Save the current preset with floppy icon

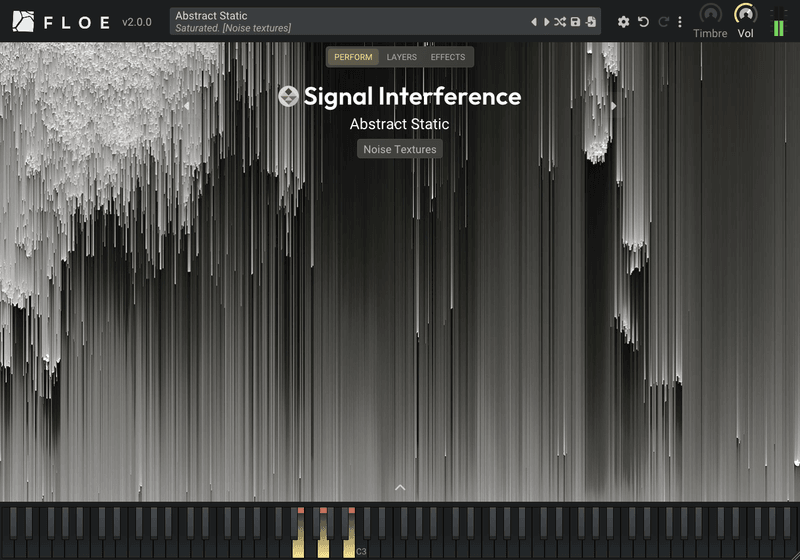pos(575,22)
